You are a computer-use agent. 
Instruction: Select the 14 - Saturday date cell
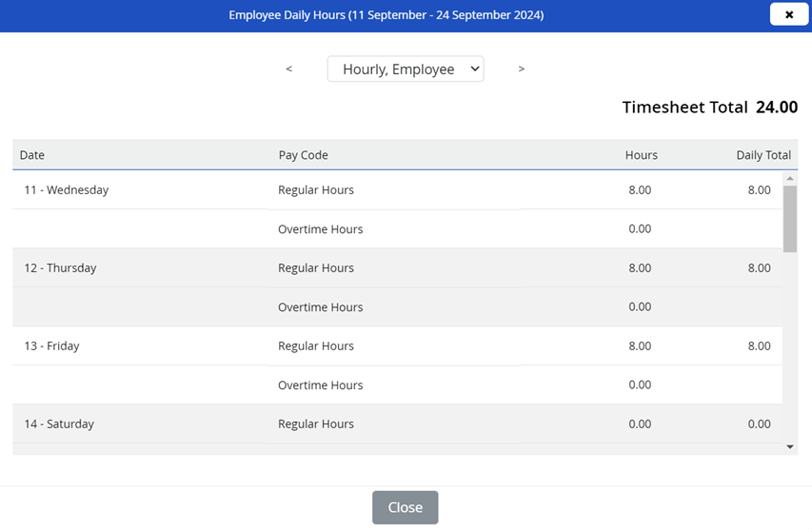59,424
